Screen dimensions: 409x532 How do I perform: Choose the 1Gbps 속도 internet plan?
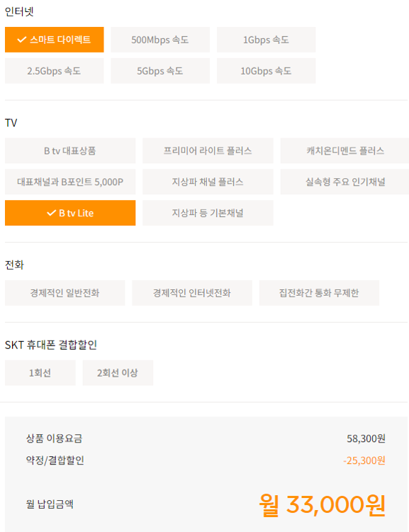click(x=267, y=40)
